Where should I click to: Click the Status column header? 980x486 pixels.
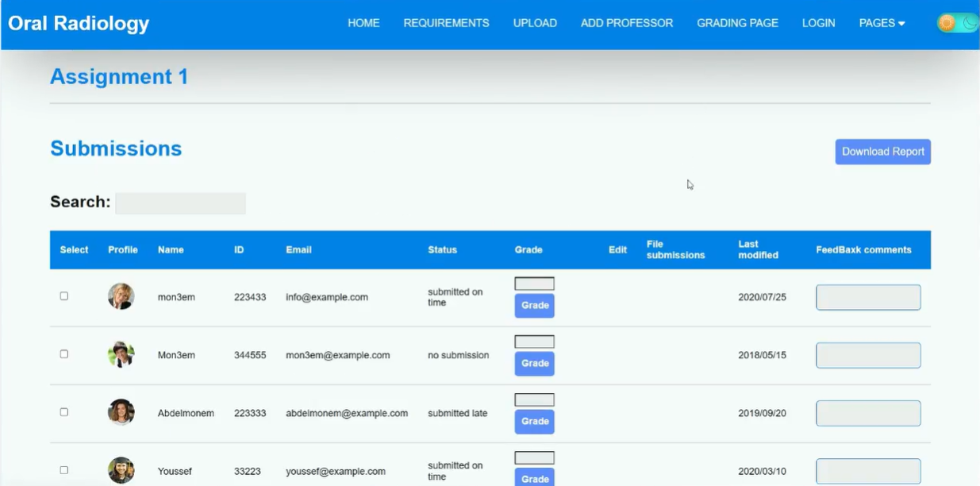coord(442,249)
